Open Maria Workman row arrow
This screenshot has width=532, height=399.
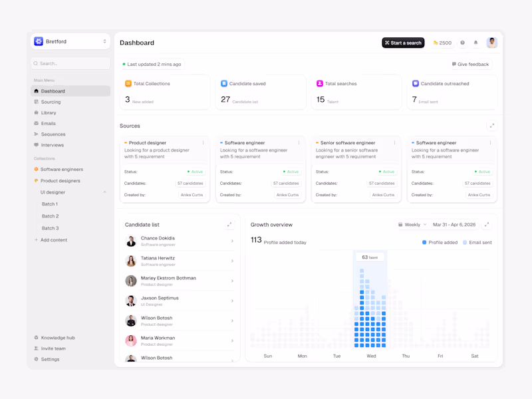click(232, 340)
